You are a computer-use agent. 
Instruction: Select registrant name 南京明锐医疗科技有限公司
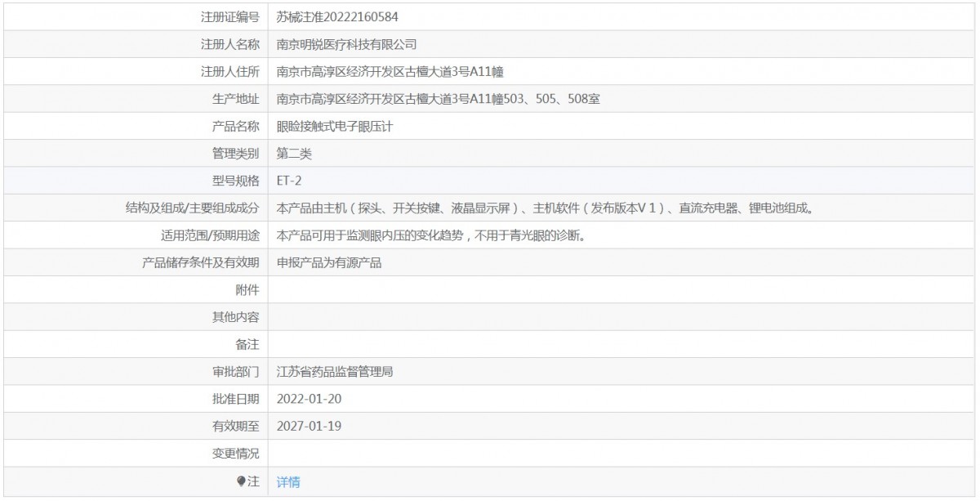[347, 44]
